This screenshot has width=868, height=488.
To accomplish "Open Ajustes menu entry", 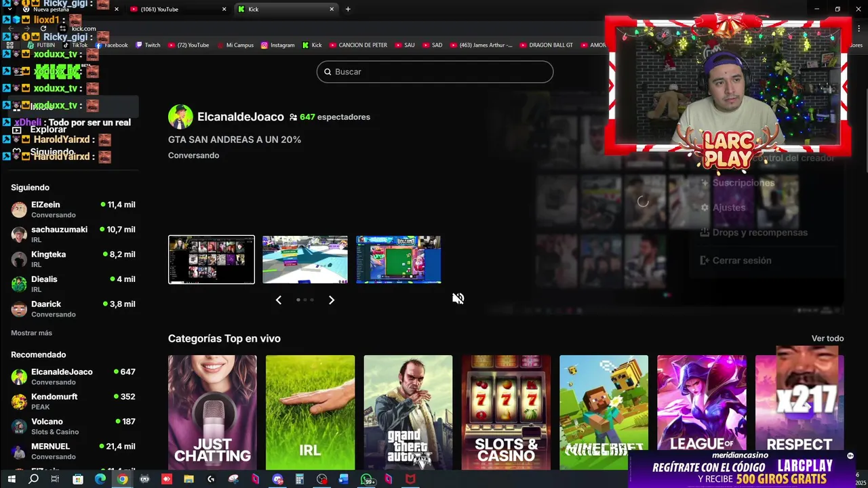I will pos(723,207).
